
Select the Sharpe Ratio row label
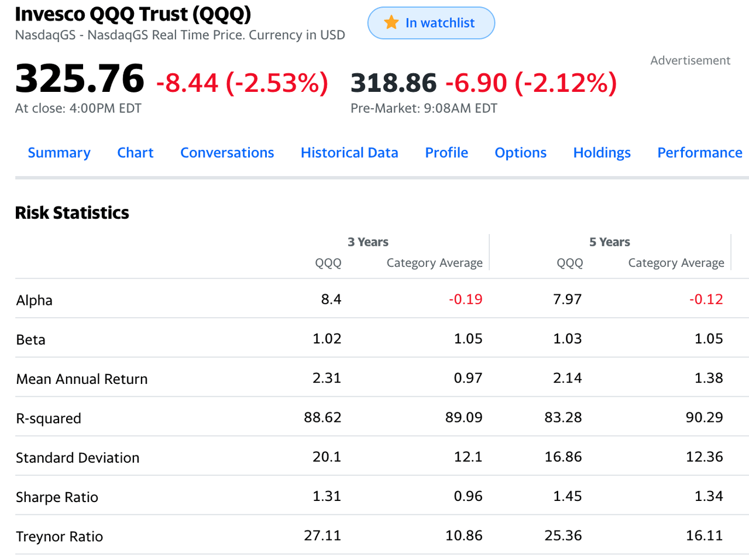pos(57,497)
